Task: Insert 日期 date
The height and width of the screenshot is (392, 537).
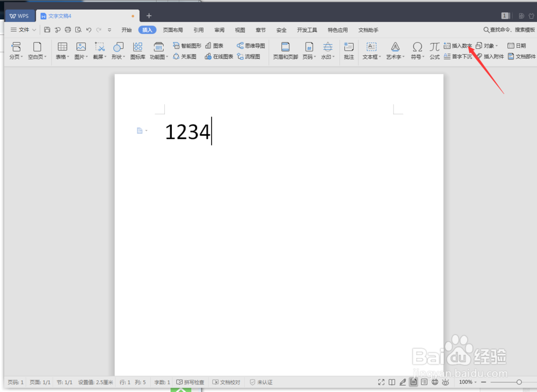Action: (x=517, y=46)
